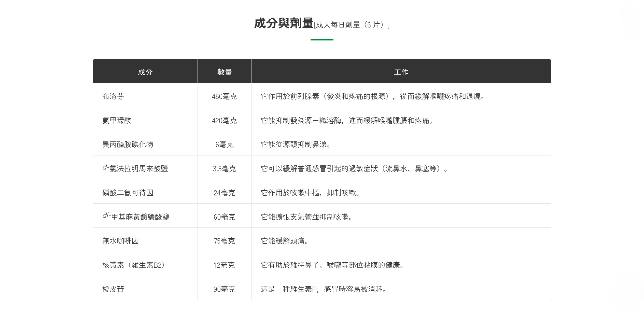Select the 橙皮苷 ingredient cell

click(x=113, y=289)
